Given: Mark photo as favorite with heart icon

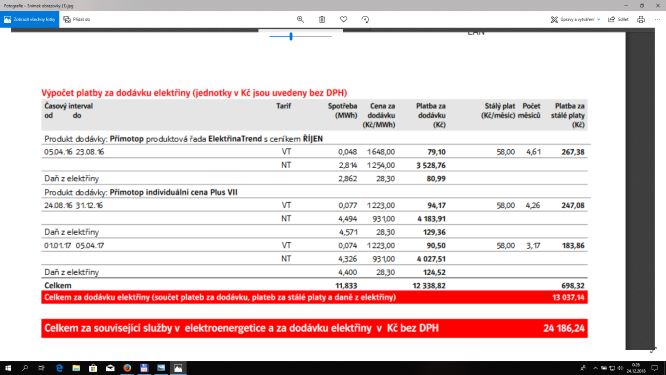Looking at the screenshot, I should pos(344,20).
